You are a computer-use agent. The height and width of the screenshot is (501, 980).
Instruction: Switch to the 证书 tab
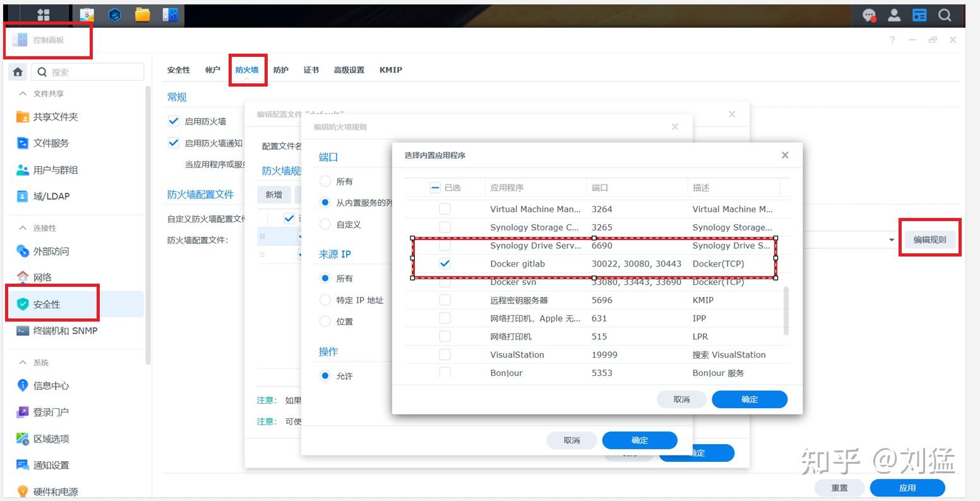[x=311, y=70]
